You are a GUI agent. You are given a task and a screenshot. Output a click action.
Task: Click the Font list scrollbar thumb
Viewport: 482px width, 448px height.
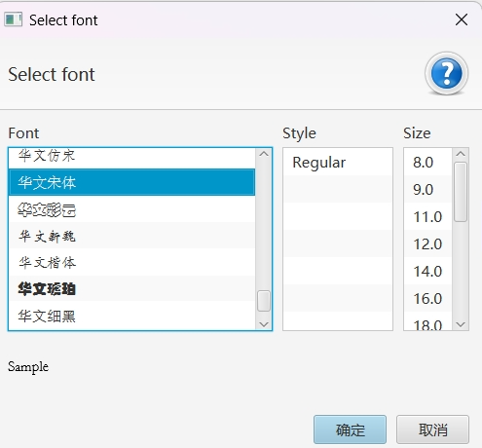264,301
